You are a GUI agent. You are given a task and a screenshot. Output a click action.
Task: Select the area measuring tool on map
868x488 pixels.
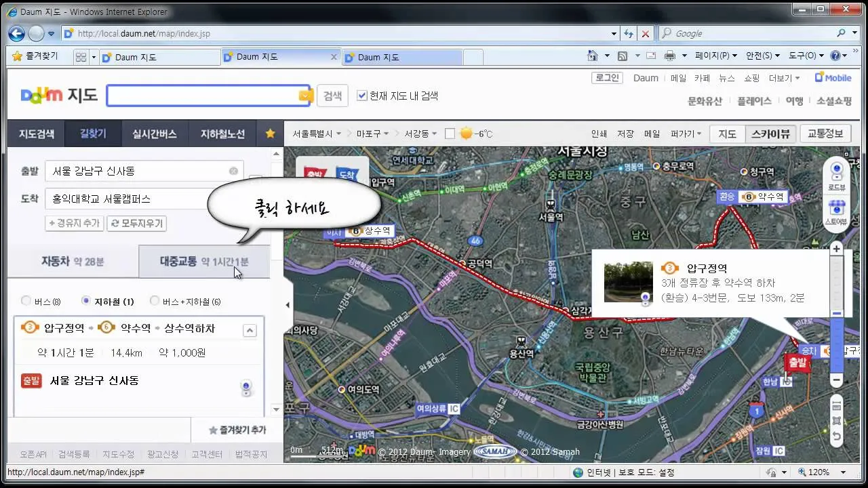pos(837,421)
